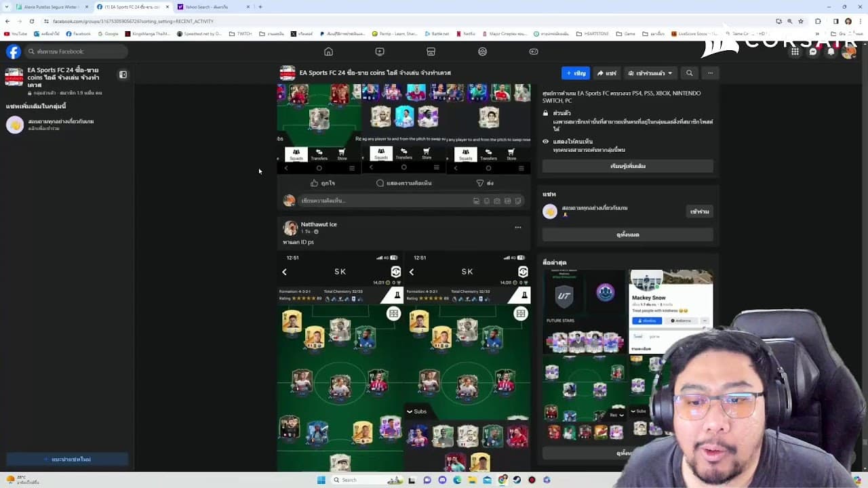Like the squad post
This screenshot has width=868, height=488.
323,183
